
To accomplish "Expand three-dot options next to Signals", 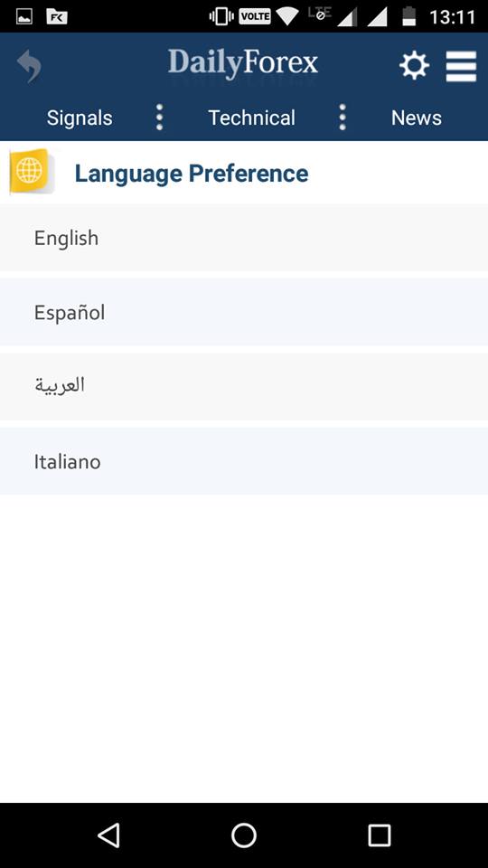I will tap(159, 118).
